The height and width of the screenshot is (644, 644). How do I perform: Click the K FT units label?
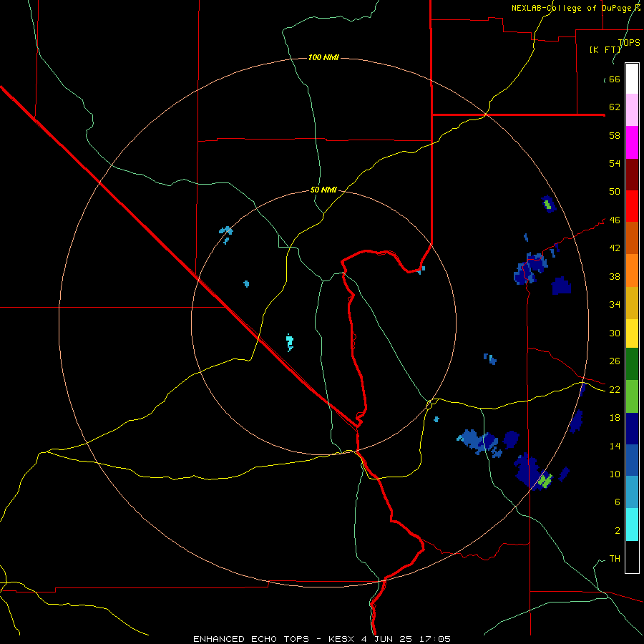[605, 50]
